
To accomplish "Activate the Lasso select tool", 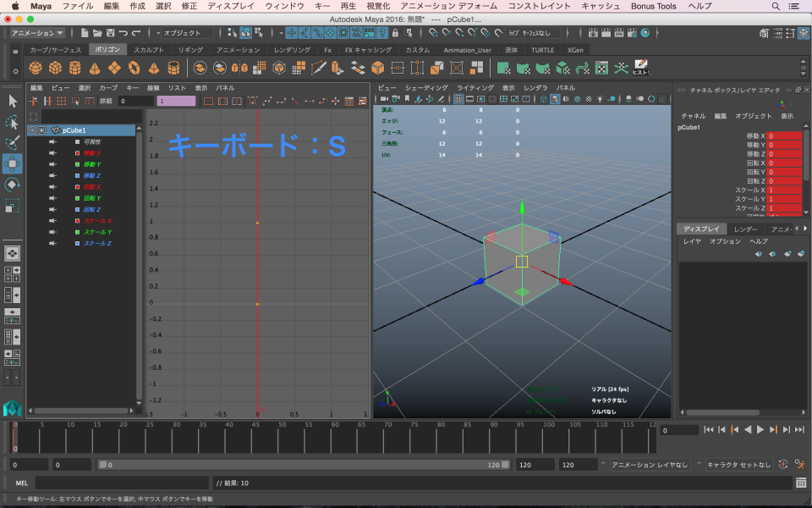I will tap(13, 122).
